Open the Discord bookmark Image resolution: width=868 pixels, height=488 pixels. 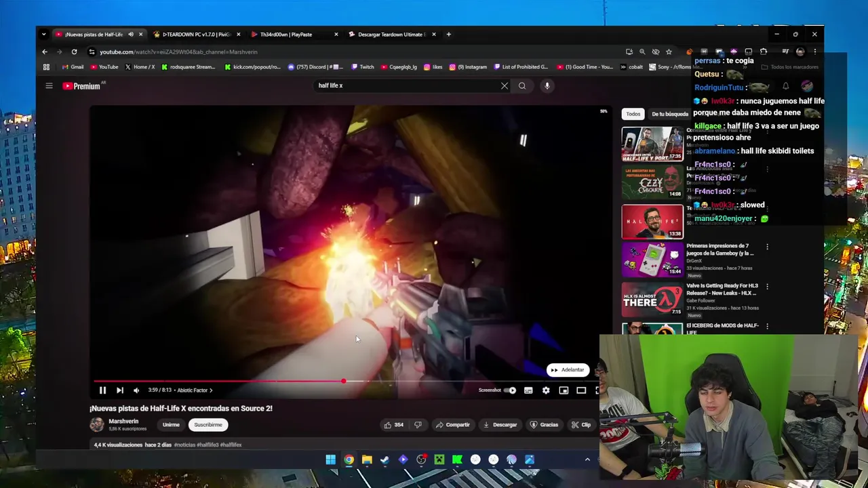point(315,67)
